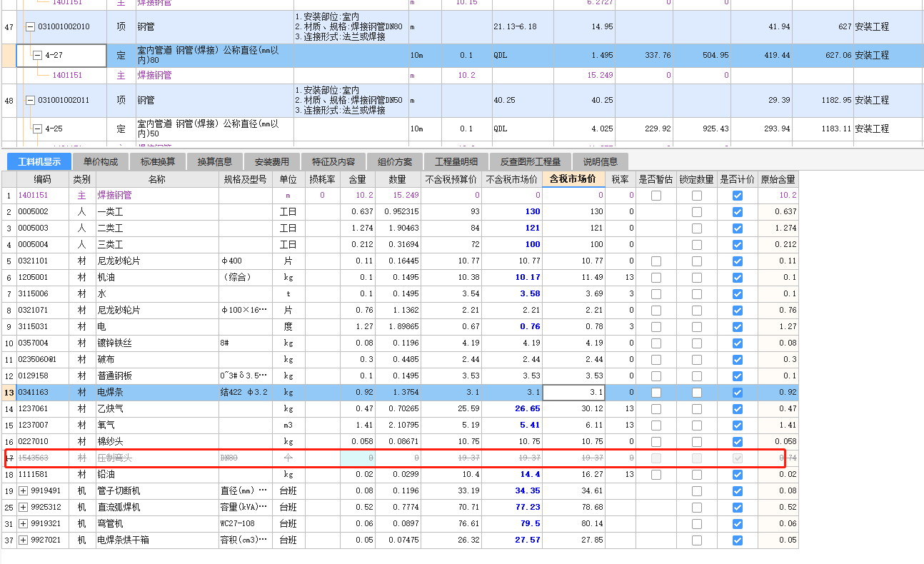Click market price 130 for 一类工

point(532,211)
